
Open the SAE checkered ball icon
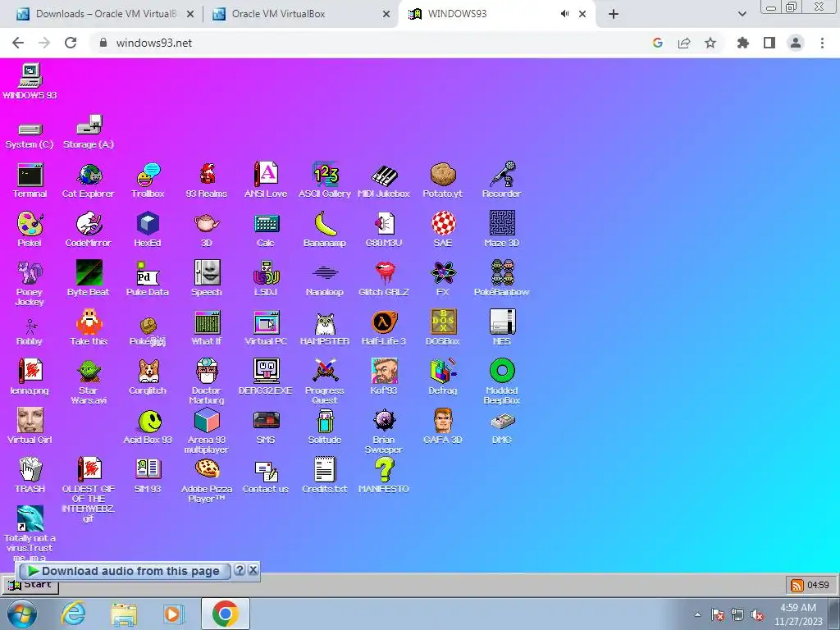point(442,230)
